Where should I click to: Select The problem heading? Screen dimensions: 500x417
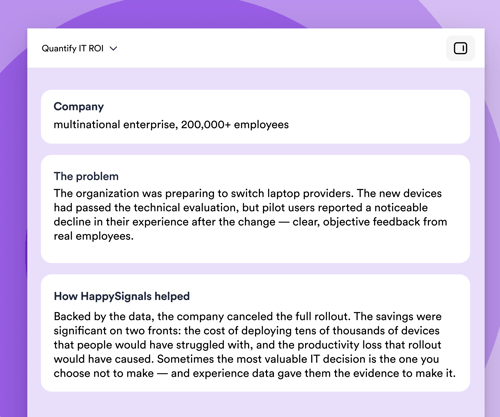86,176
